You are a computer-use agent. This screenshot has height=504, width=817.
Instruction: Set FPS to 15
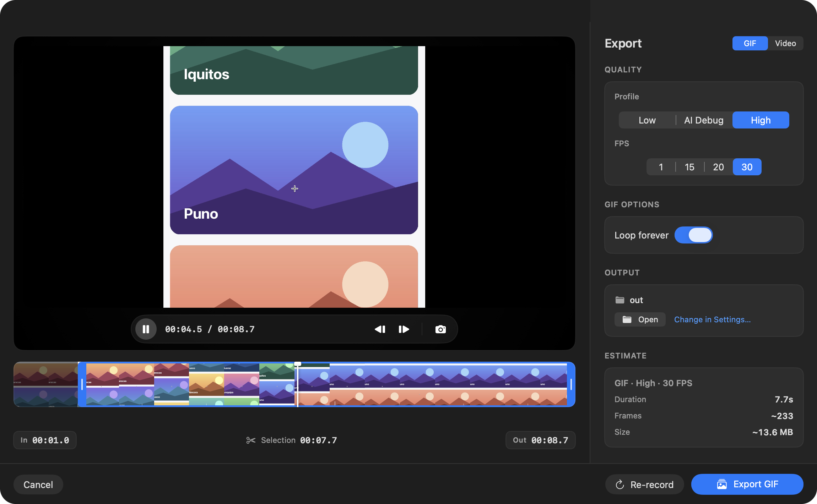tap(689, 167)
